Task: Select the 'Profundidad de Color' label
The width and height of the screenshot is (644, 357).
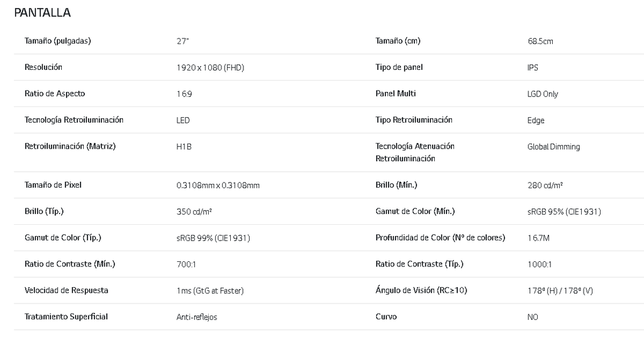Action: click(440, 238)
